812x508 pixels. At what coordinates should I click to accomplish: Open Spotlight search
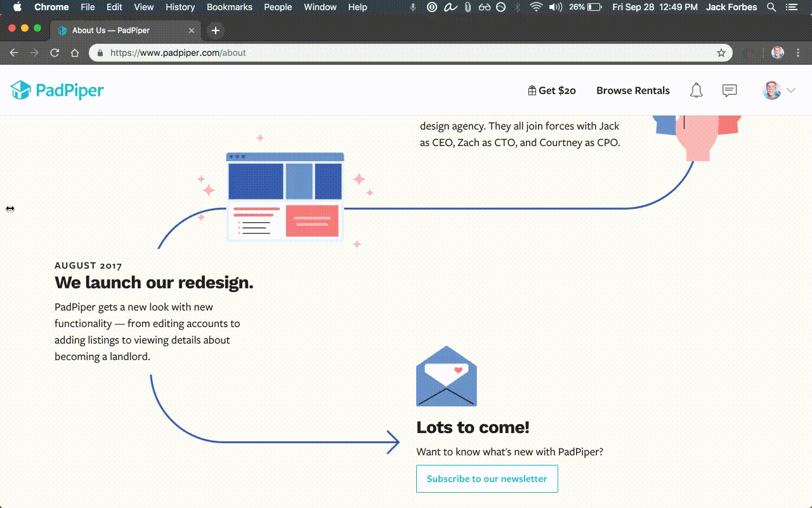tap(771, 7)
